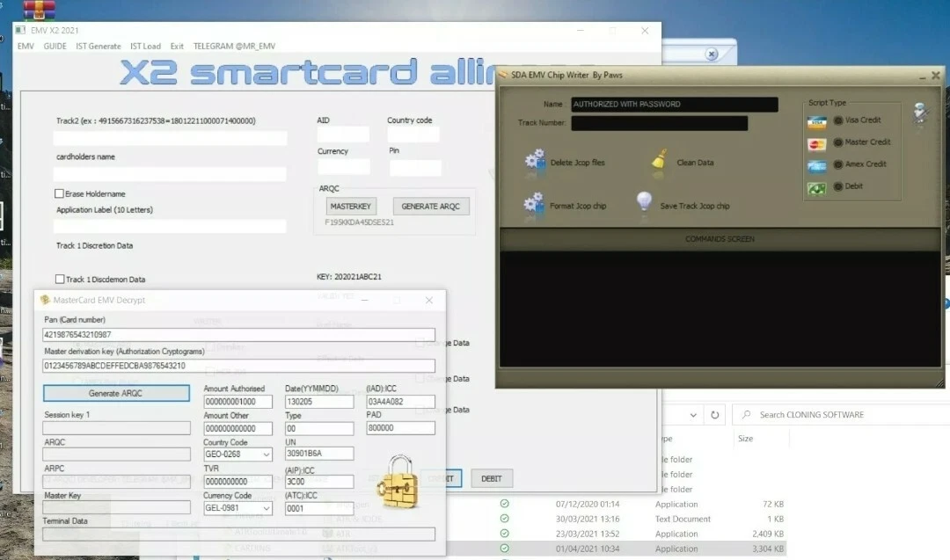
Task: Click the EMV X2 2021 title bar icon
Action: click(x=20, y=30)
